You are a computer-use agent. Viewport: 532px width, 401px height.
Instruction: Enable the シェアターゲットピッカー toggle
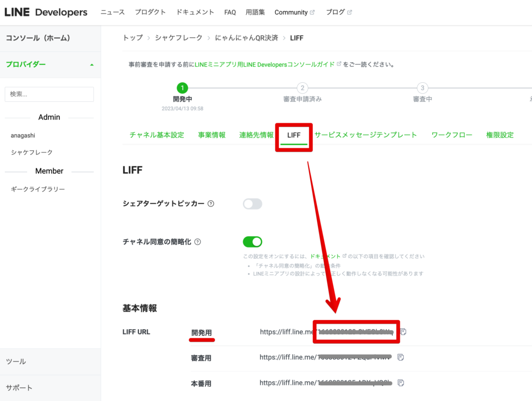[252, 204]
